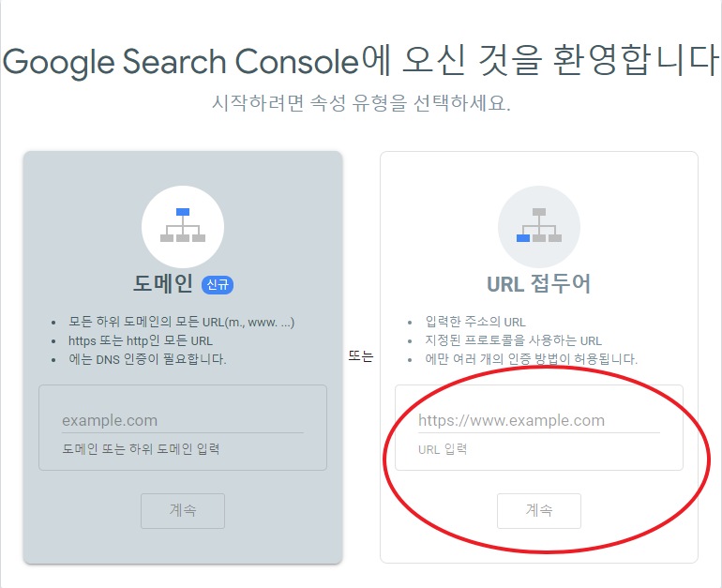The image size is (722, 588).
Task: Click 계속 button under the domain card
Action: coord(183,511)
